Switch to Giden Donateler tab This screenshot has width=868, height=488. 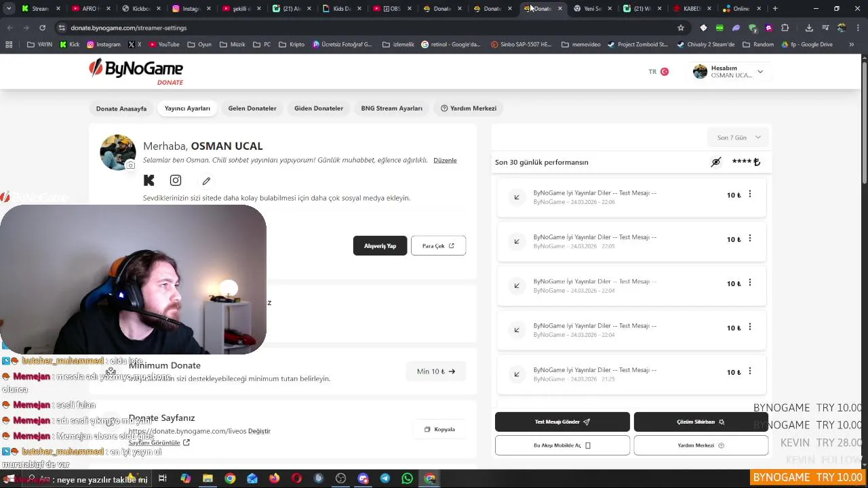[319, 108]
